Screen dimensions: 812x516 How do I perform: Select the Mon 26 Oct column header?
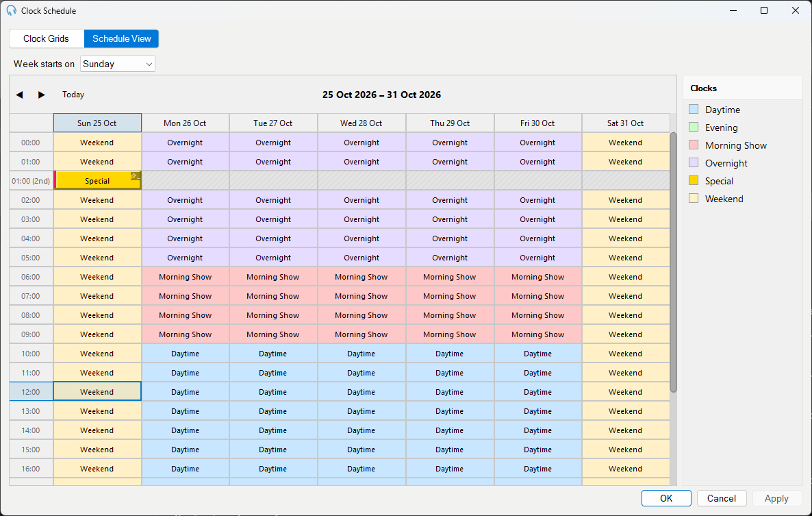click(186, 123)
